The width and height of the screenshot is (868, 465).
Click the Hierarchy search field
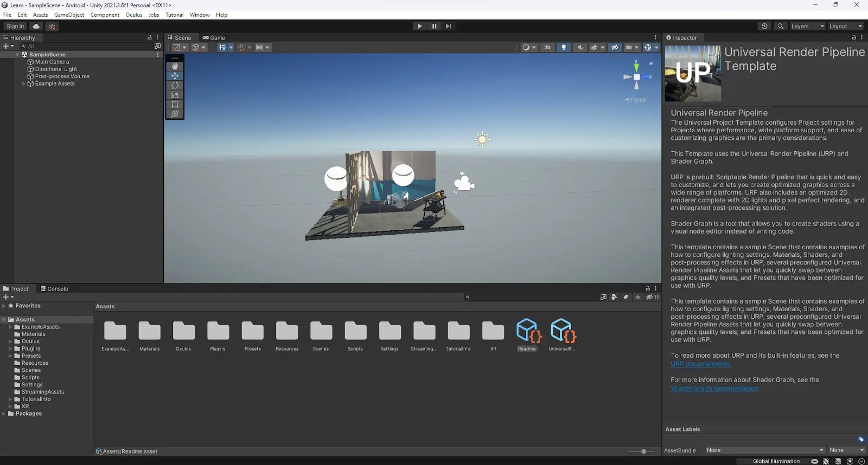87,46
